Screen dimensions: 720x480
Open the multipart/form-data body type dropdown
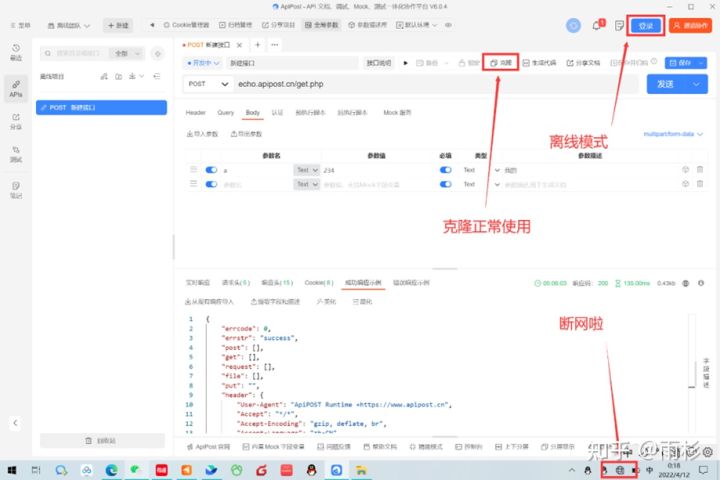(673, 134)
